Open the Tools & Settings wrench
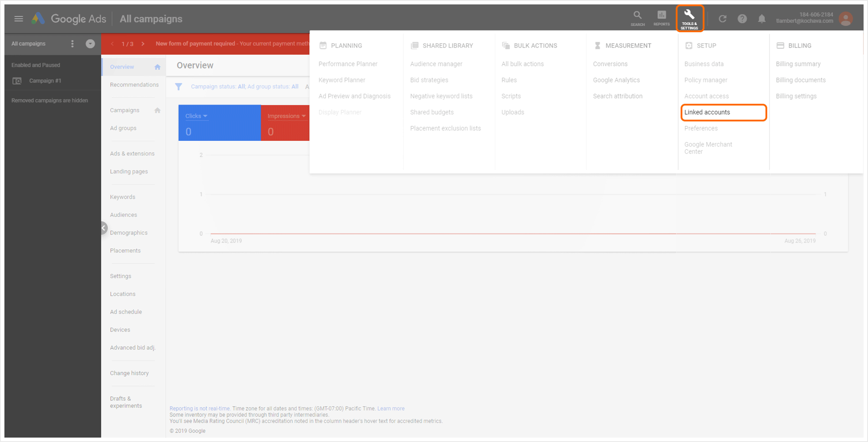868x442 pixels. pyautogui.click(x=689, y=19)
